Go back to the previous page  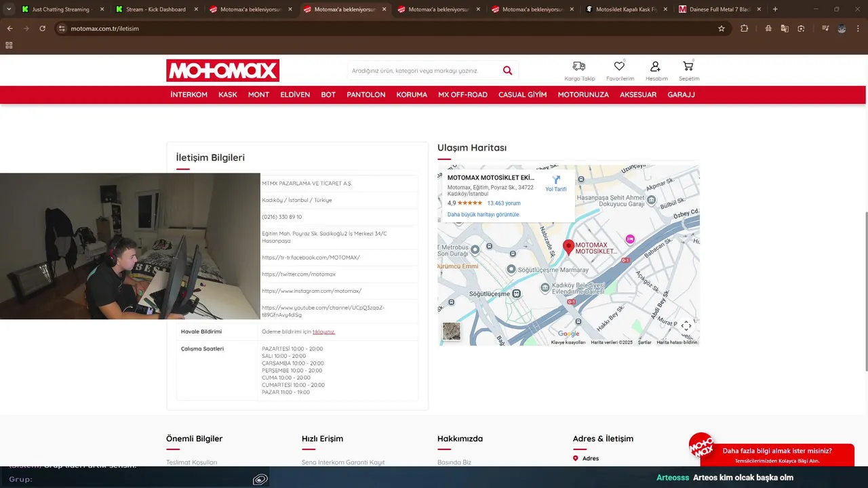point(9,28)
